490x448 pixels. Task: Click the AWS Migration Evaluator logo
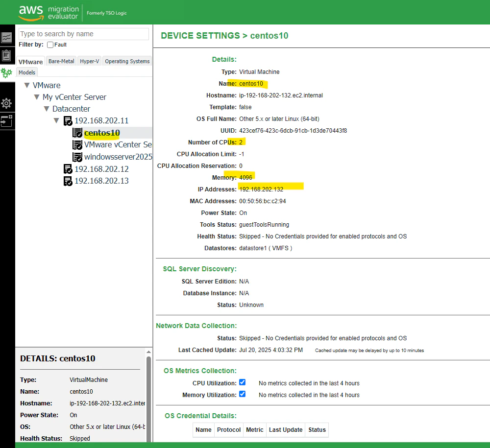(49, 13)
